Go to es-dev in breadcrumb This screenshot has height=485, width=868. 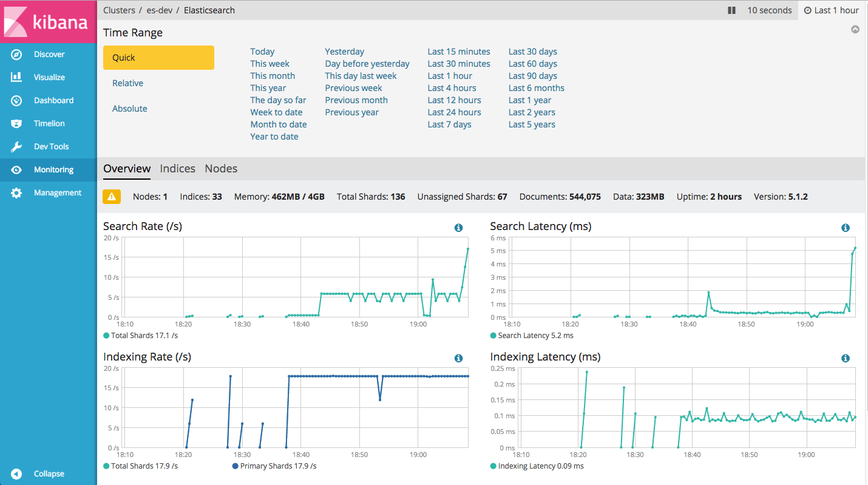[x=160, y=10]
